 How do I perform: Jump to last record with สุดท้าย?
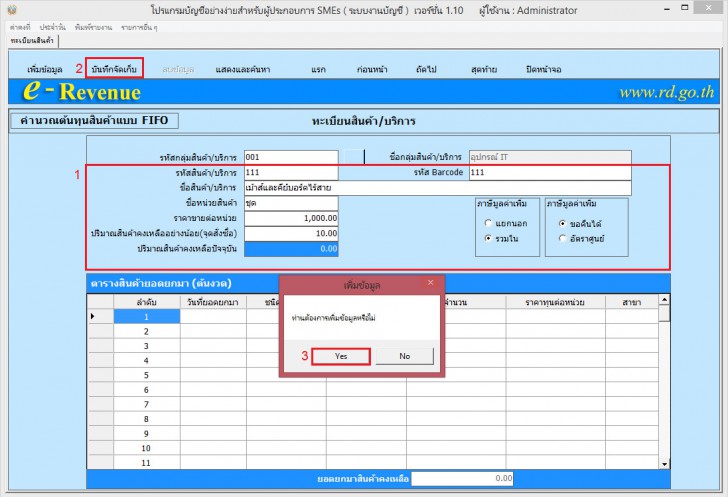click(484, 69)
